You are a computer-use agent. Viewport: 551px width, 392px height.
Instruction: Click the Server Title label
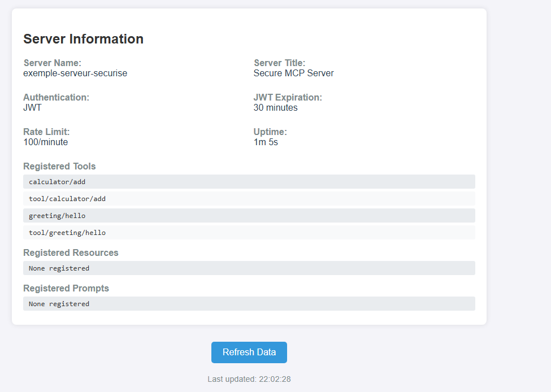tap(279, 63)
